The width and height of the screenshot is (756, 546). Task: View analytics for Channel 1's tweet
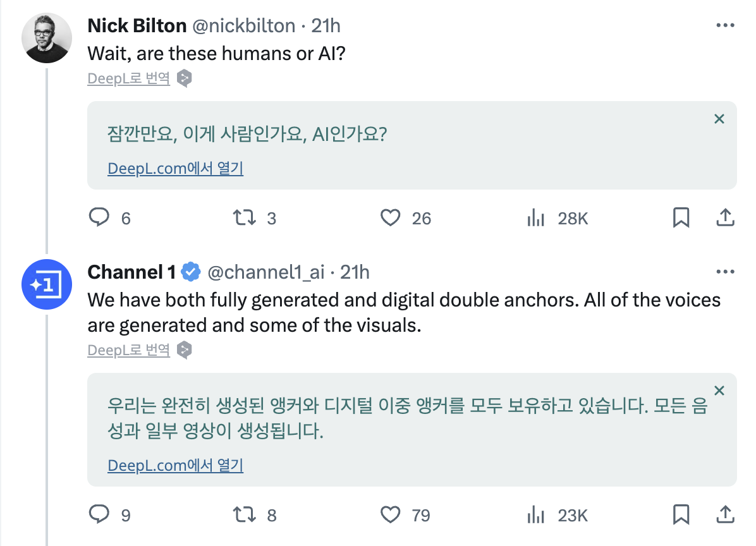click(x=536, y=514)
